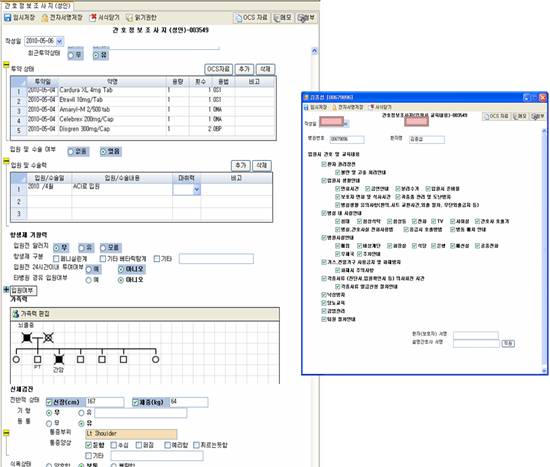The image size is (550, 467).
Task: Click the 읽기권한 icon in main toolbar
Action: tap(129, 18)
